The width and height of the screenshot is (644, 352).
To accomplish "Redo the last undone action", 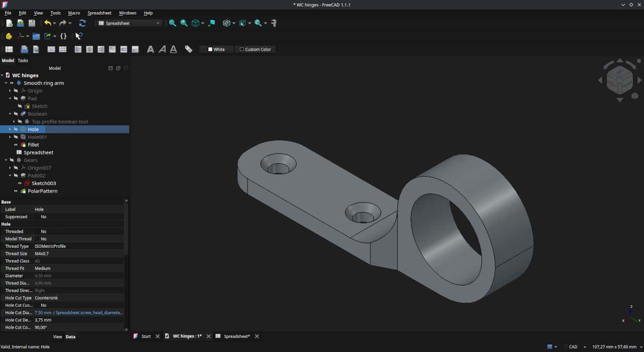I will 63,23.
